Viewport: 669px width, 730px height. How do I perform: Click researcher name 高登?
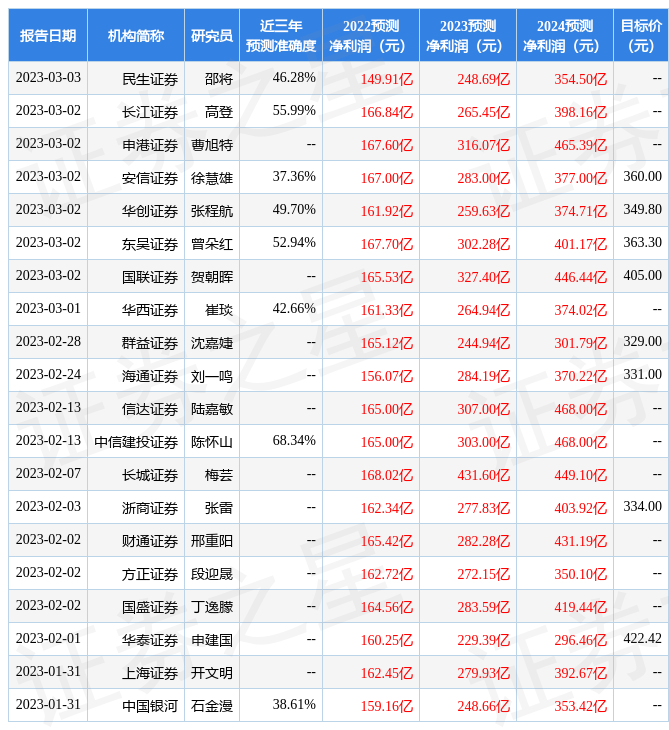click(x=219, y=112)
